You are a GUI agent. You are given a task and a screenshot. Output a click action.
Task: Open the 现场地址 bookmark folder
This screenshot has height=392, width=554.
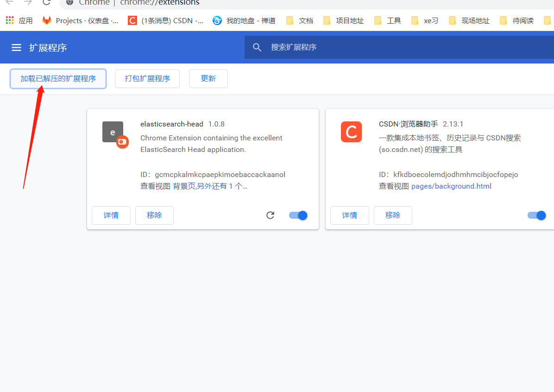point(469,20)
